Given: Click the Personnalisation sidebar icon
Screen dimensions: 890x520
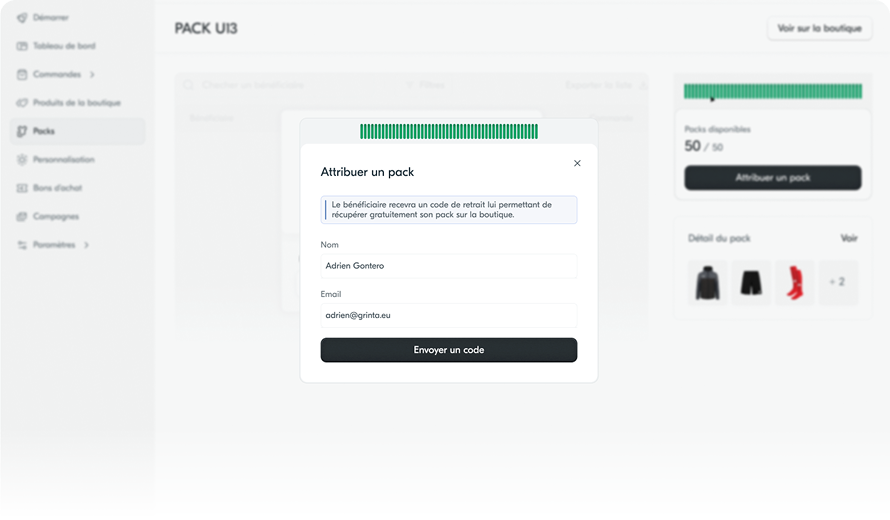Looking at the screenshot, I should (x=22, y=159).
